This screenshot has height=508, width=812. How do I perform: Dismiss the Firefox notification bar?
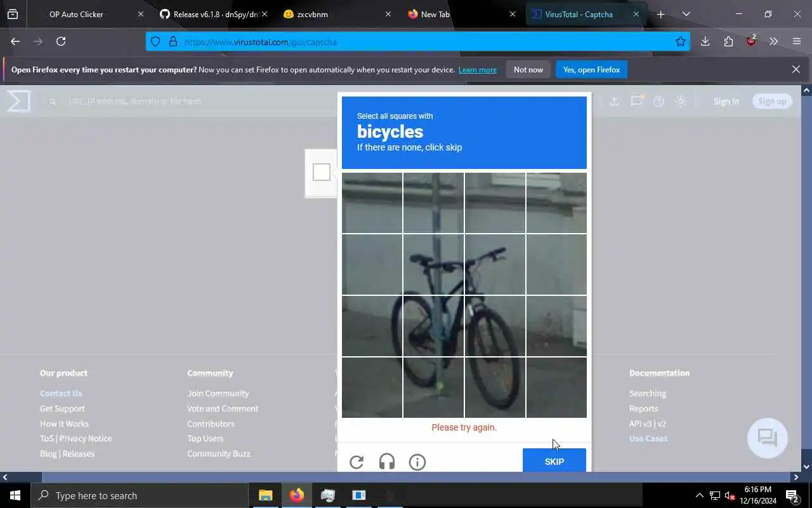pos(796,69)
